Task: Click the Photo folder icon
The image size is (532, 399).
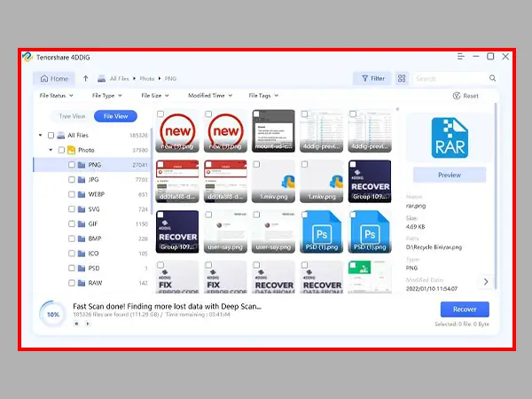Action: pos(71,150)
